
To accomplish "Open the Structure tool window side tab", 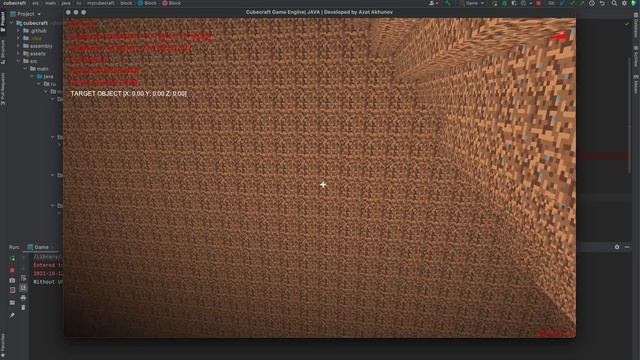I will tap(3, 52).
